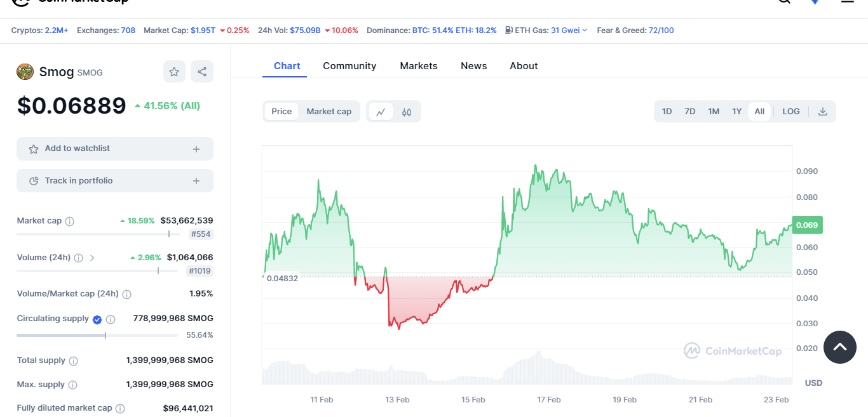Set chart range to All
868x417 pixels.
[x=759, y=112]
